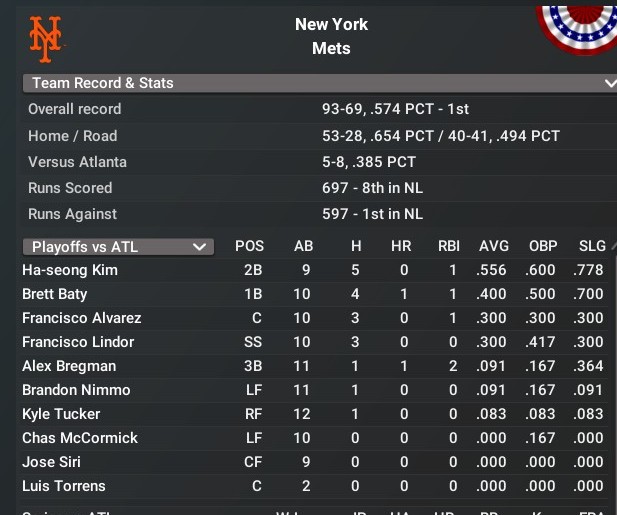This screenshot has height=515, width=617.
Task: Select Luis Torrens in stats table
Action: [64, 486]
